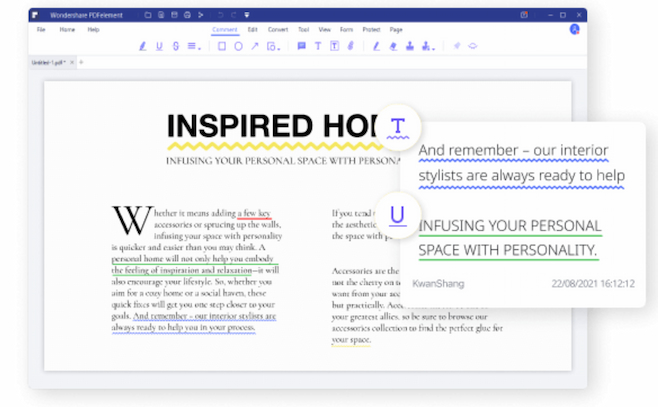658x407 pixels.
Task: Open the Protect tab
Action: click(370, 30)
